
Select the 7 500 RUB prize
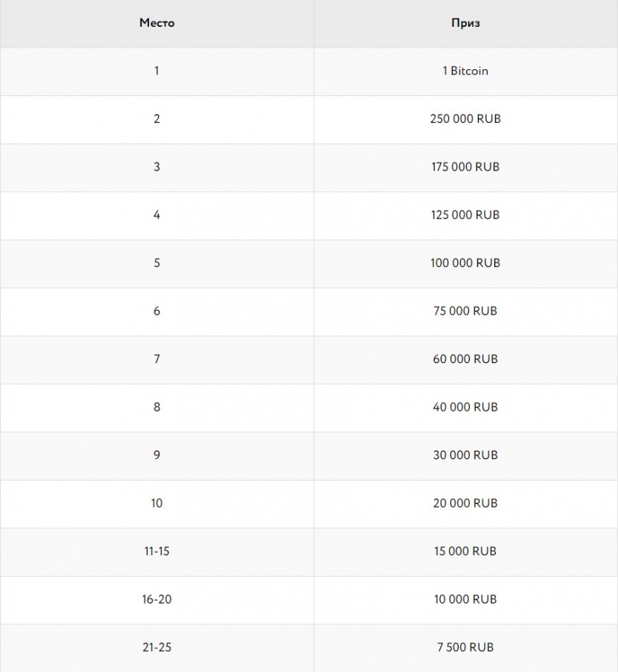point(465,647)
